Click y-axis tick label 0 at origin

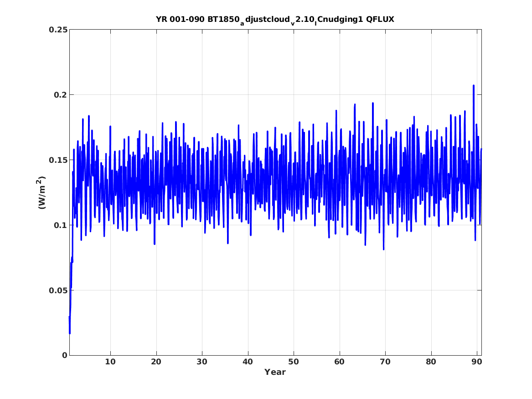pyautogui.click(x=65, y=356)
